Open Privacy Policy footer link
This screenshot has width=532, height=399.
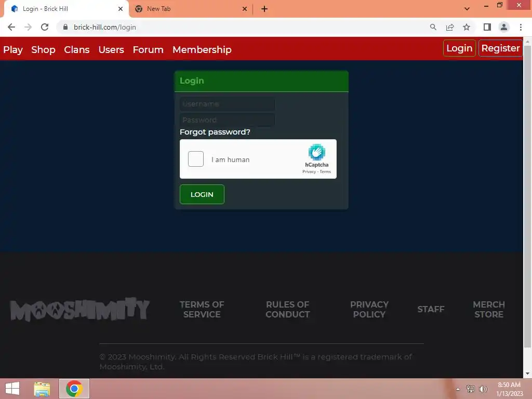pos(369,309)
